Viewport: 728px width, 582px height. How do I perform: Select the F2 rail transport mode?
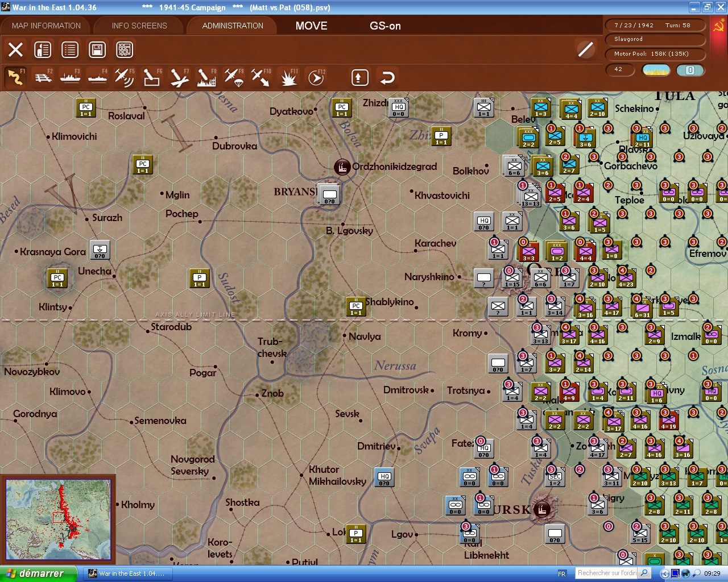[43, 77]
